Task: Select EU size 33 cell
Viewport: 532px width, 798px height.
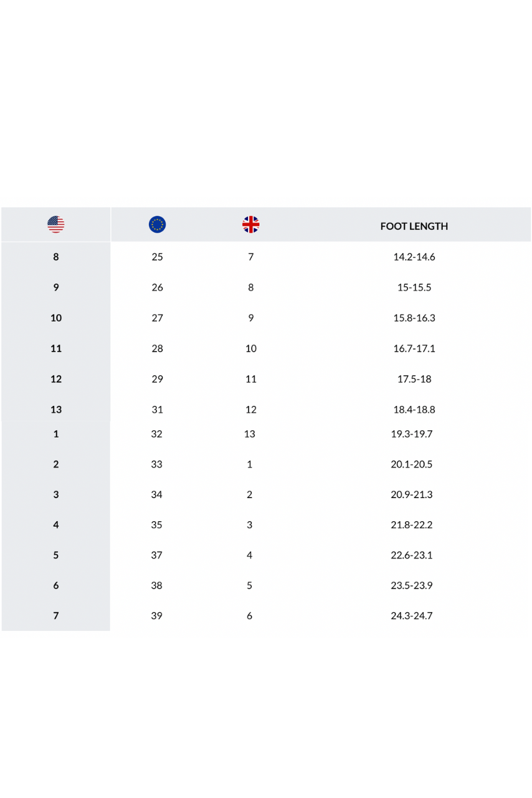Action: click(x=156, y=464)
